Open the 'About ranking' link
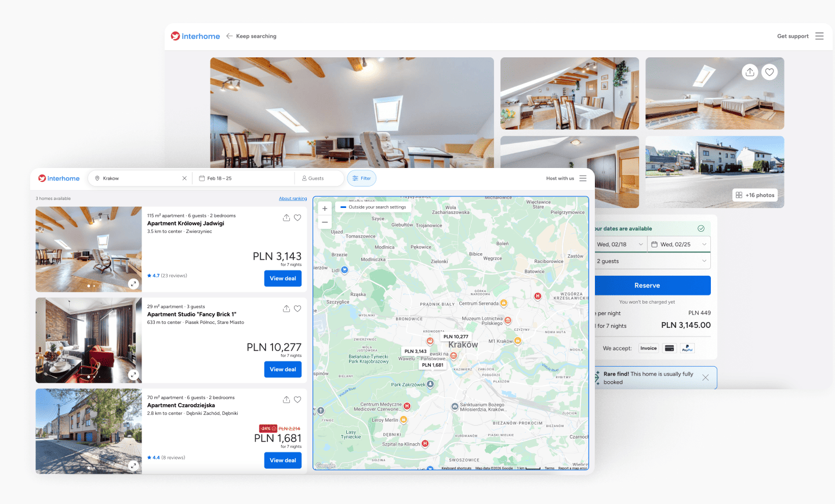 [293, 198]
